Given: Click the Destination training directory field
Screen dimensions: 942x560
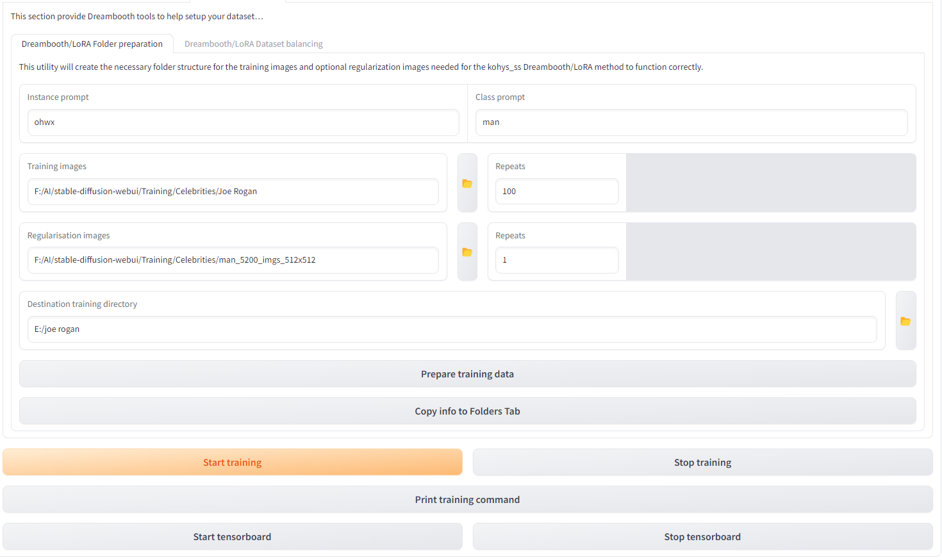Looking at the screenshot, I should [x=452, y=329].
